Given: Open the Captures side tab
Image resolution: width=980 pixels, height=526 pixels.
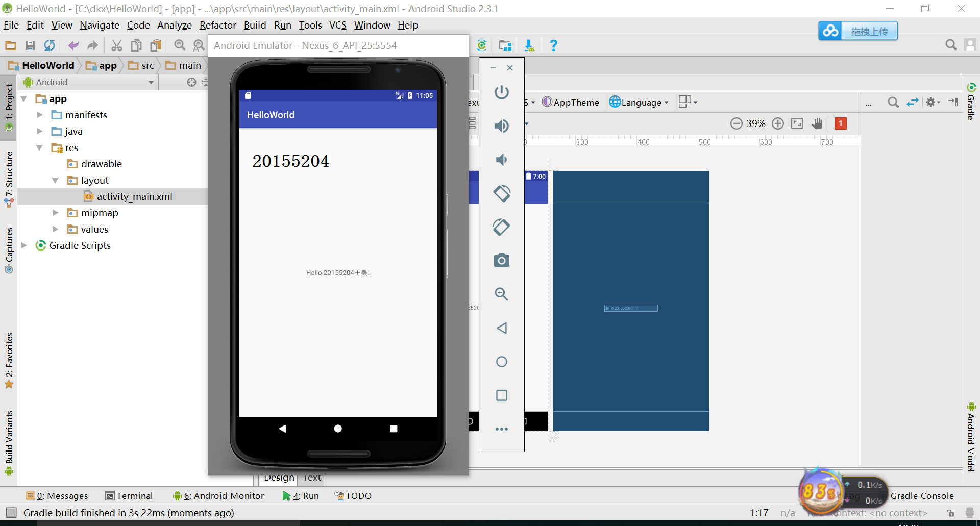Looking at the screenshot, I should tap(9, 250).
